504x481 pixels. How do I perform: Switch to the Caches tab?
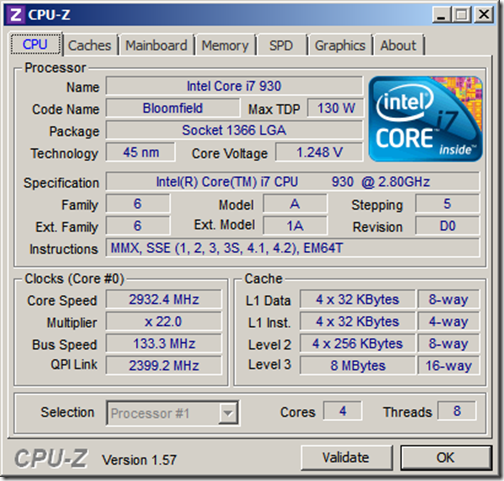(x=90, y=45)
